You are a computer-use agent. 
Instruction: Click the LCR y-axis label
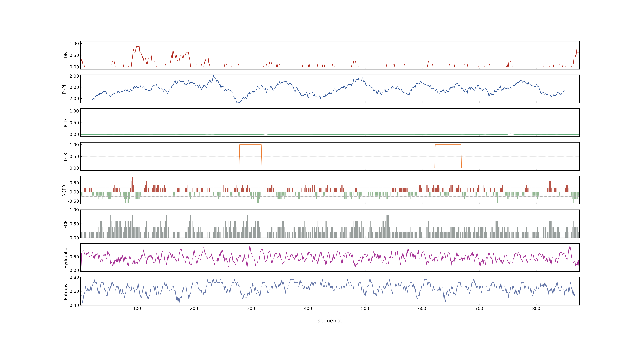point(66,157)
